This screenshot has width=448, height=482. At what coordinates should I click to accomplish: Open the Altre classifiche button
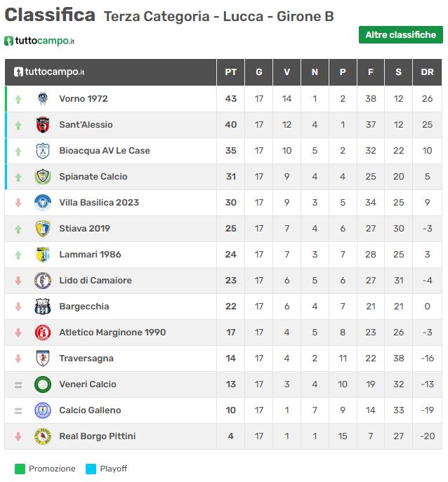[401, 35]
